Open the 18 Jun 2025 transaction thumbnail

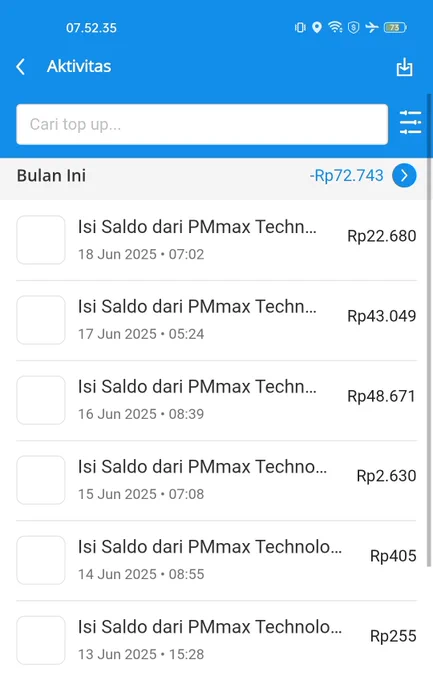tap(41, 240)
